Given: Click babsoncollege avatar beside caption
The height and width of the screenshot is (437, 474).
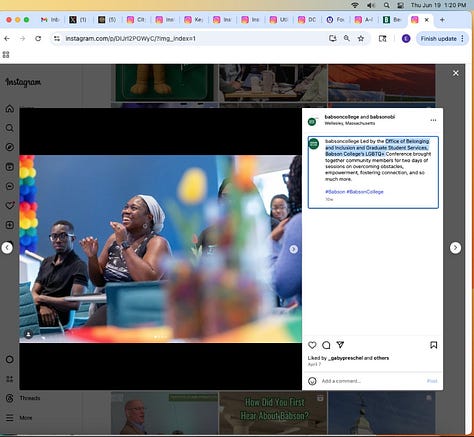Looking at the screenshot, I should point(314,144).
